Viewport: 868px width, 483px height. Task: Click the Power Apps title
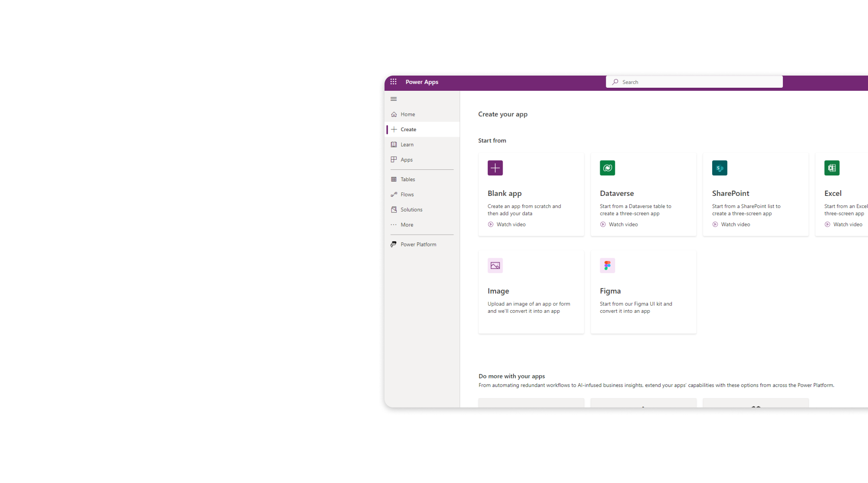coord(422,82)
